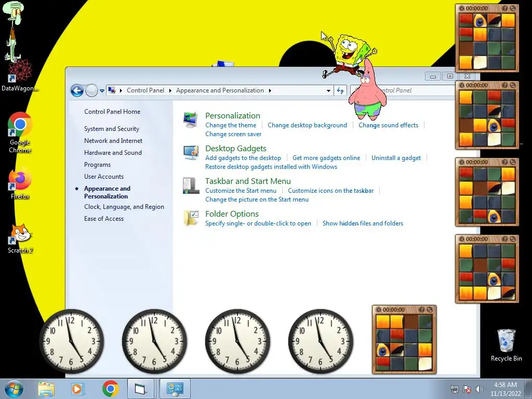Go to Control Panel Home
Image resolution: width=532 pixels, height=399 pixels.
112,112
